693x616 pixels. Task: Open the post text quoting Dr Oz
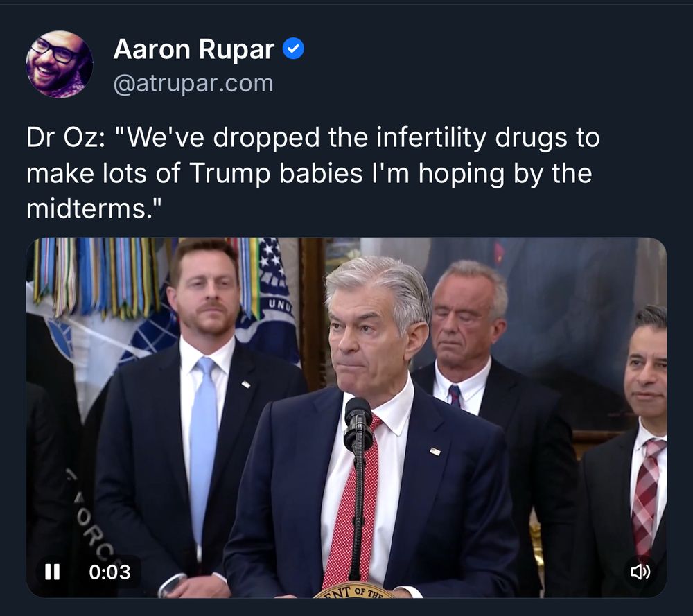click(313, 173)
